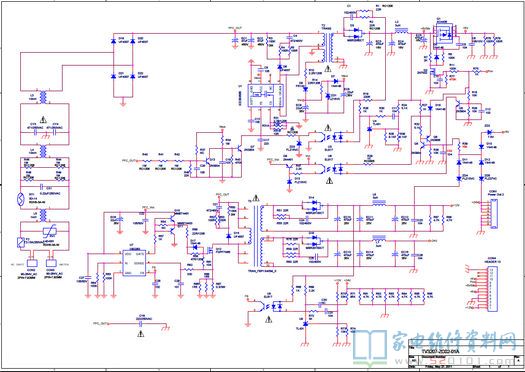
Task: Select the U1 controller IC block
Action: click(266, 96)
